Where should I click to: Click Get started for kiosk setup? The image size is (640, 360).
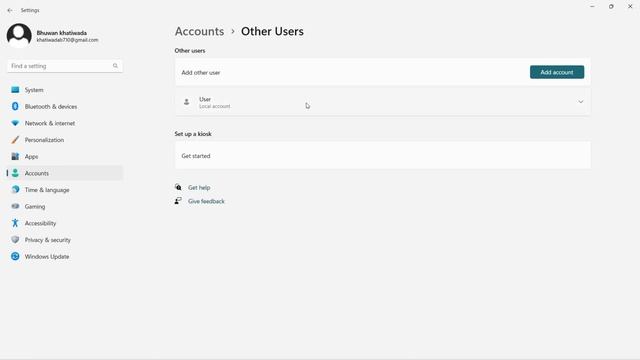click(x=382, y=156)
